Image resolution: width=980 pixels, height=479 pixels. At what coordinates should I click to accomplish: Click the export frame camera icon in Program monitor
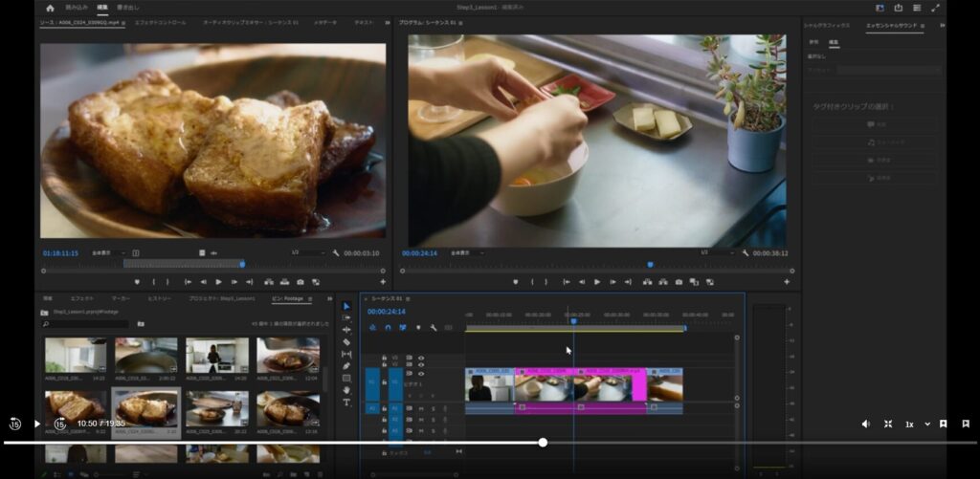tap(679, 282)
